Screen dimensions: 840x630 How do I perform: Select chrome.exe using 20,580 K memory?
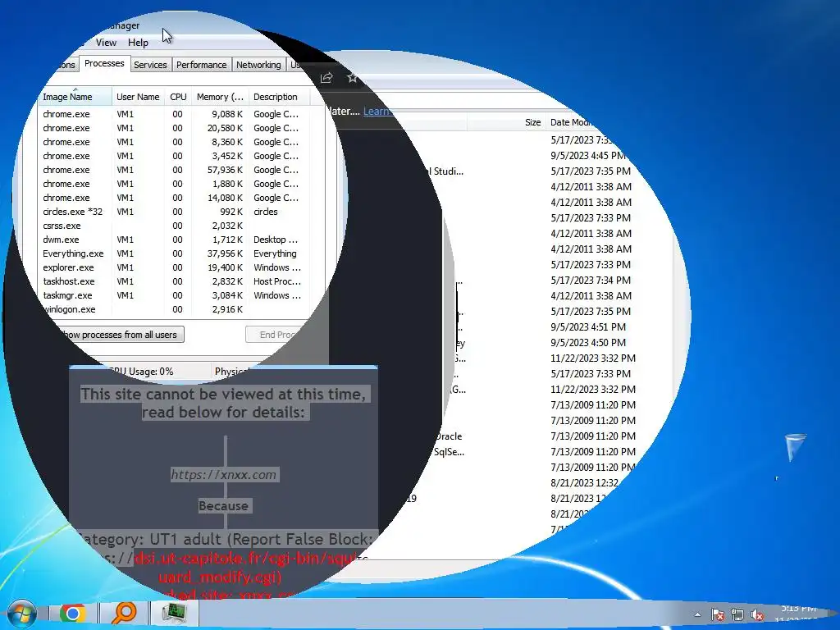pos(172,128)
